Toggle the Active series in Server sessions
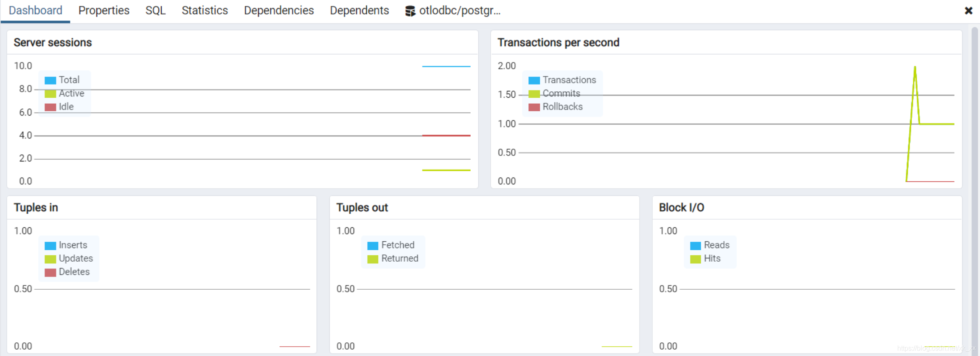The width and height of the screenshot is (980, 356). [x=50, y=93]
